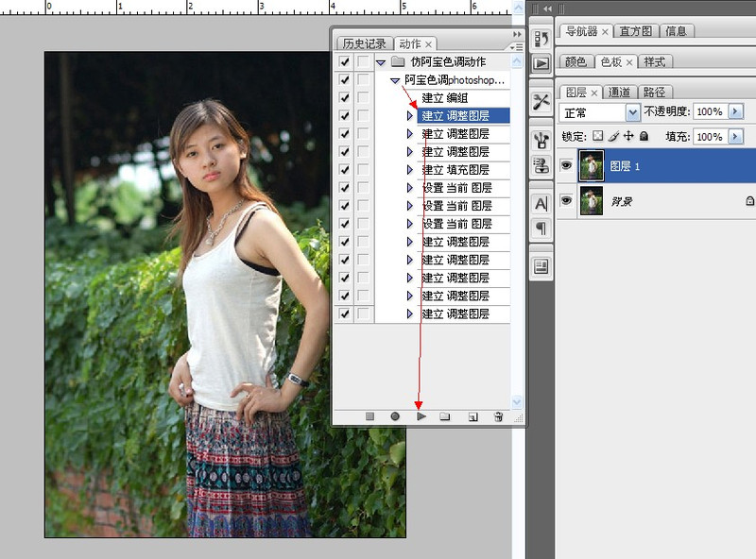The width and height of the screenshot is (756, 559).
Task: Open the Paragraph panel dock icon
Action: [x=541, y=228]
